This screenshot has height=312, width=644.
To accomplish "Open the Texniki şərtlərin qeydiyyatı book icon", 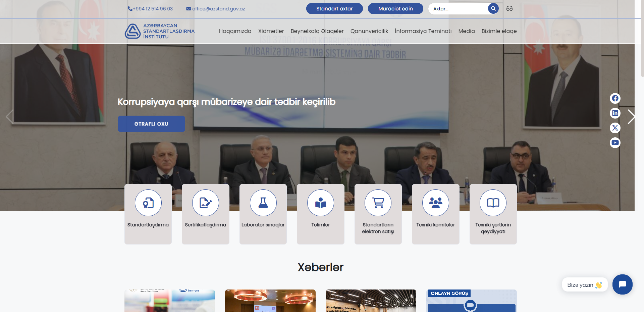I will (x=493, y=203).
